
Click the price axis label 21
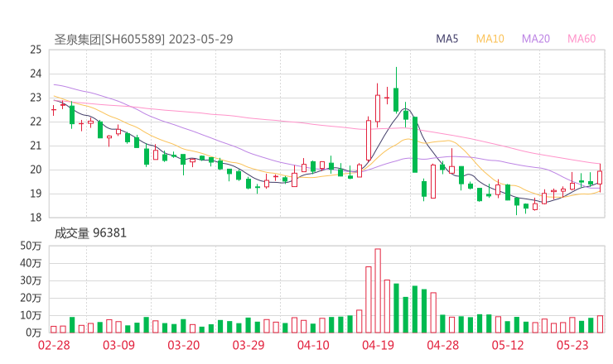[x=36, y=146]
